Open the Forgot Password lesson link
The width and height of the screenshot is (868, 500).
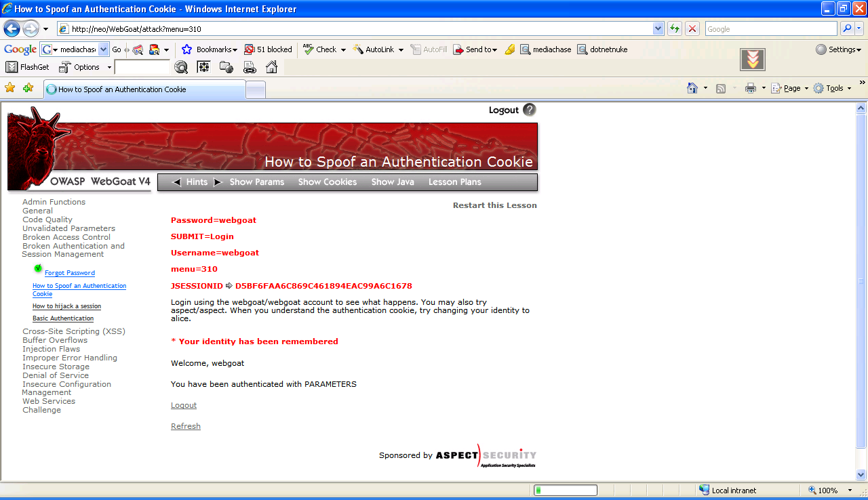69,273
